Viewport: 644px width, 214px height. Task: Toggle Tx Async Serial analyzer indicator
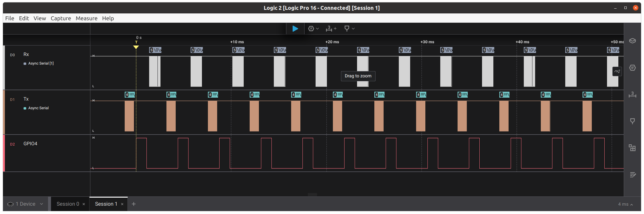[x=25, y=108]
